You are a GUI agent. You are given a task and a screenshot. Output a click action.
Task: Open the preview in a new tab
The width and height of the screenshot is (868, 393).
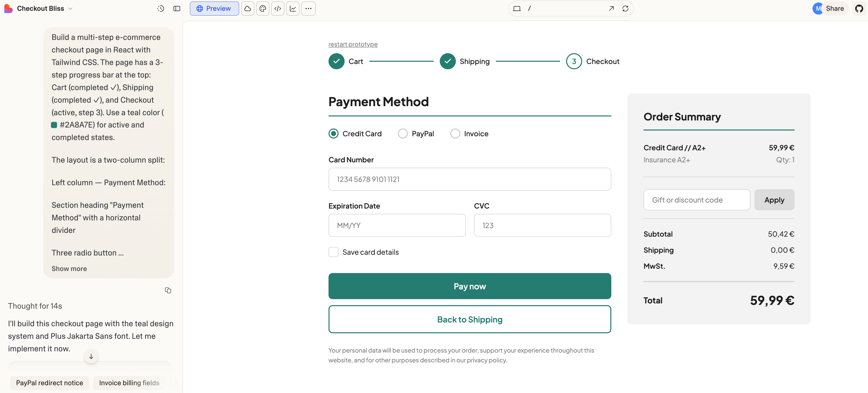pos(611,9)
